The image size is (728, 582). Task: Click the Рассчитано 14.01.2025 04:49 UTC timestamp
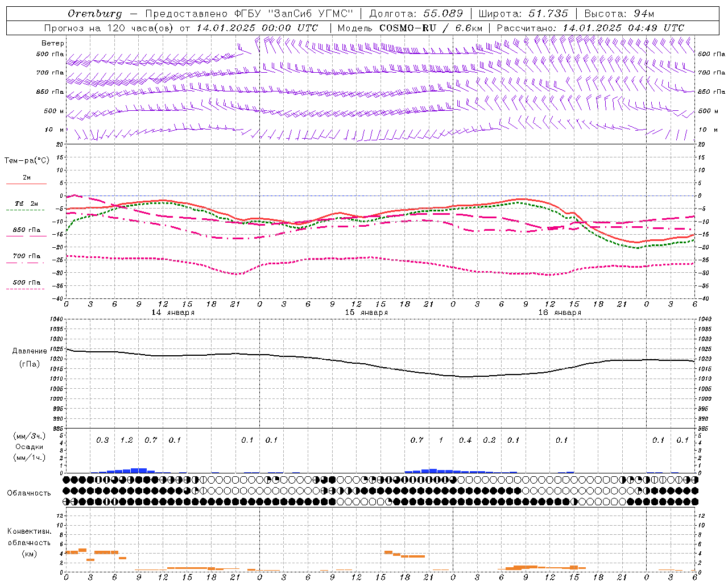(x=590, y=28)
